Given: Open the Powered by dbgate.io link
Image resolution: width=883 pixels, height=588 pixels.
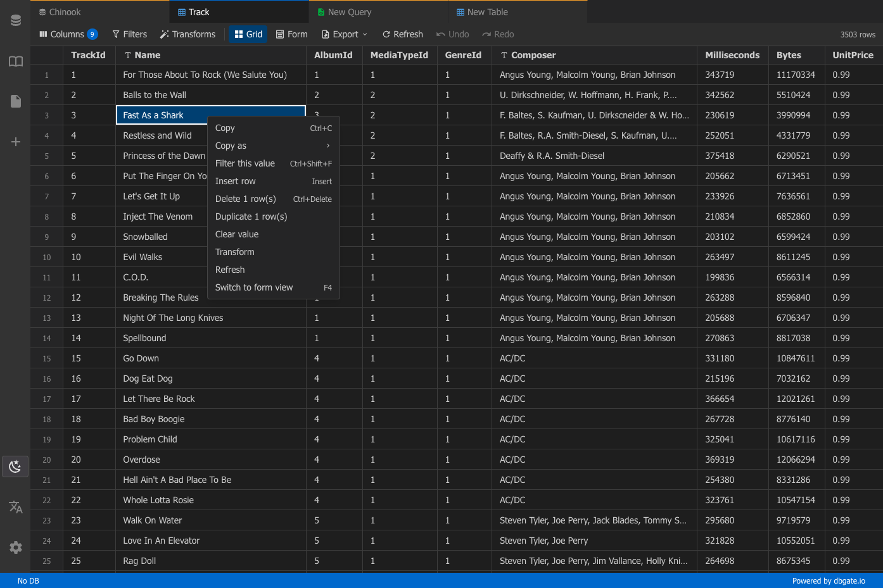Looking at the screenshot, I should pos(829,581).
